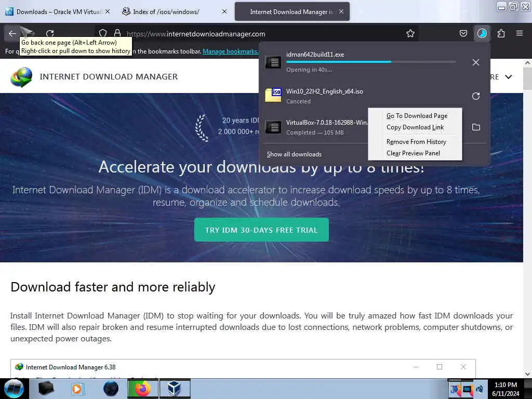Open the idman642build11.exe file icon
532x399 pixels.
click(x=273, y=62)
